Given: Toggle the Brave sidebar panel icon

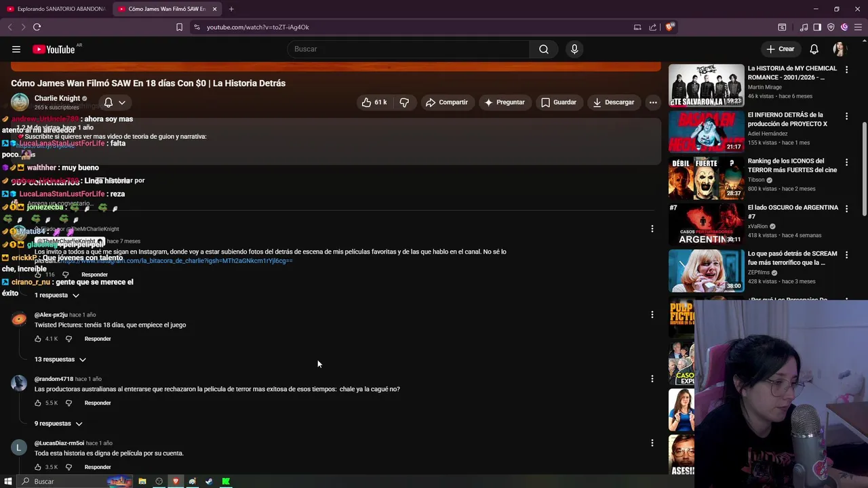Looking at the screenshot, I should coord(817,27).
